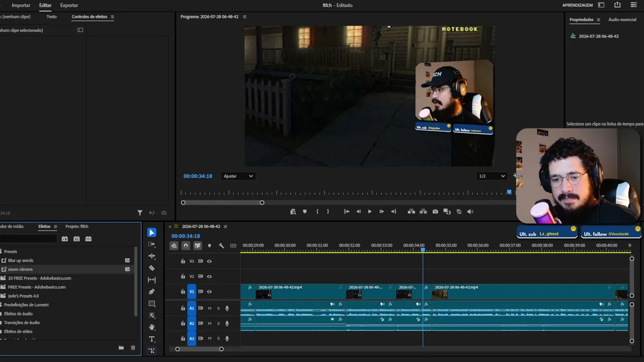Viewport: 644px width, 362px height.
Task: Open the timeline sequence panel menu
Action: click(225, 227)
